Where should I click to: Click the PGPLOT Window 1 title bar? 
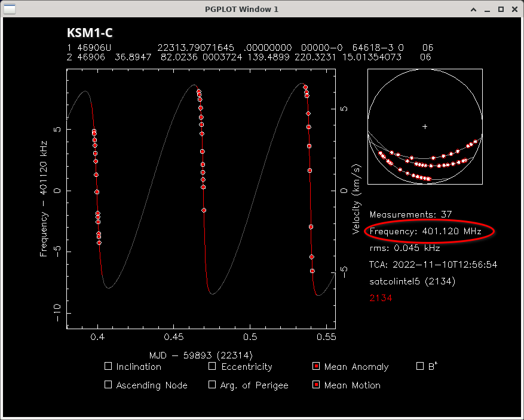click(241, 9)
